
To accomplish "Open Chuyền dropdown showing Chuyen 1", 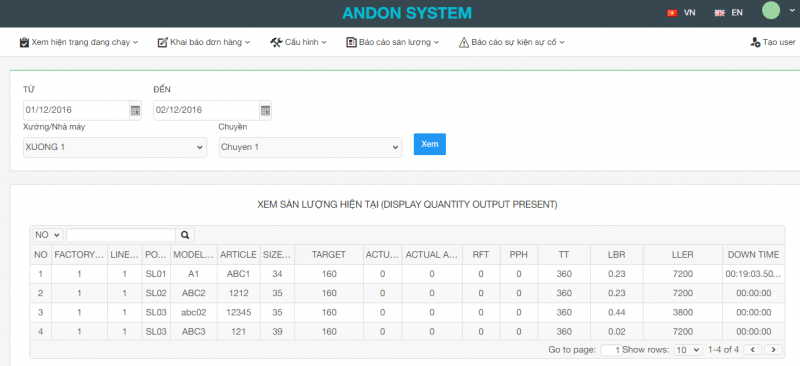I will coord(310,147).
